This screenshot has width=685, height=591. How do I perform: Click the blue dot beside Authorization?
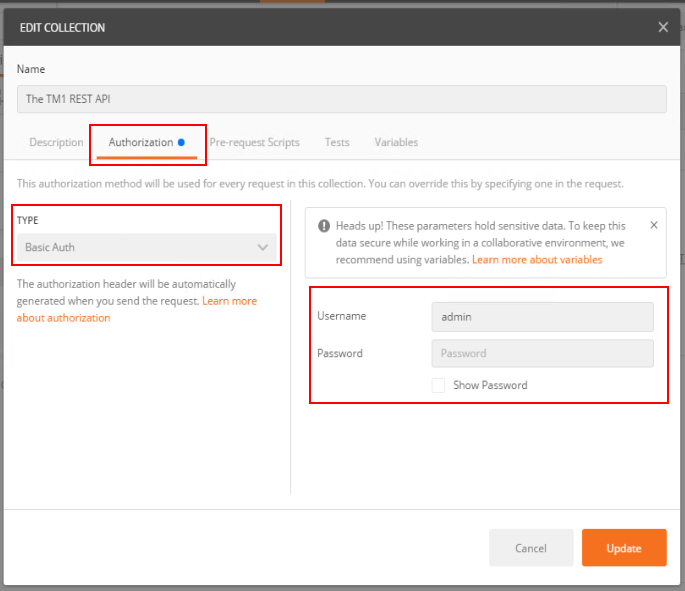(x=181, y=142)
